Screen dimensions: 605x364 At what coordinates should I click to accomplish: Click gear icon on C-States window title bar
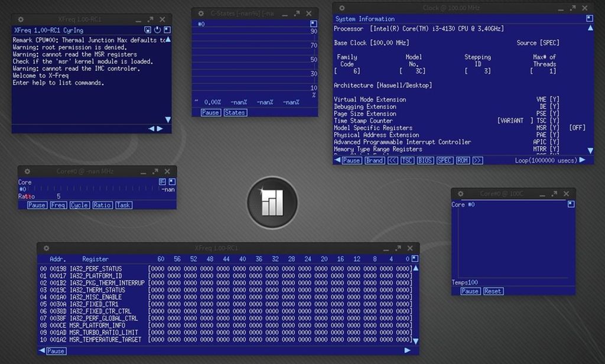201,13
